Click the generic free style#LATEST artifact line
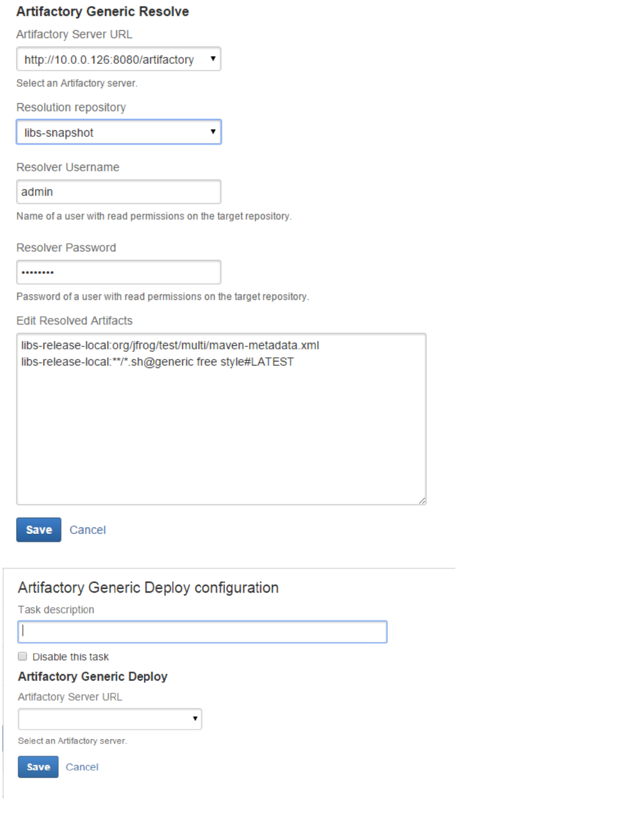 (x=157, y=362)
